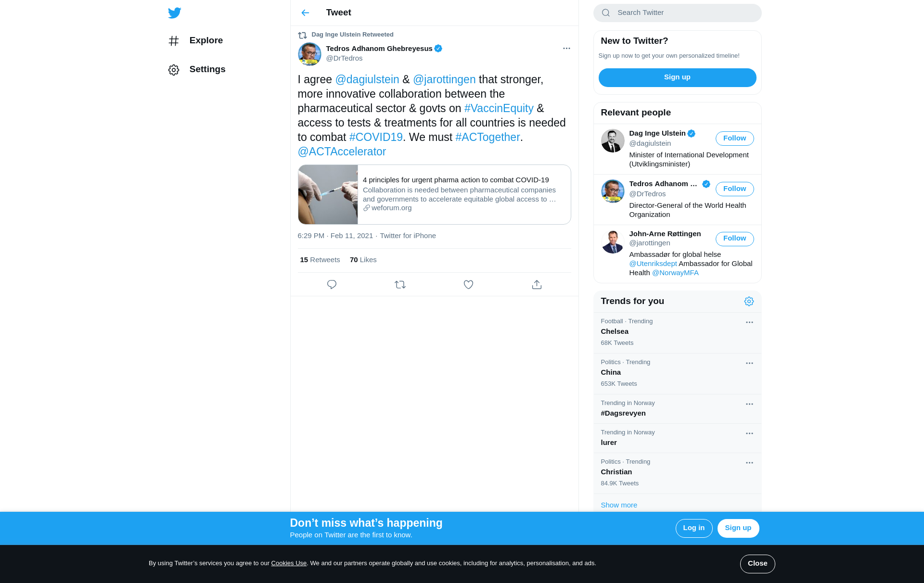Close the cookies notice
The image size is (924, 583).
[757, 564]
